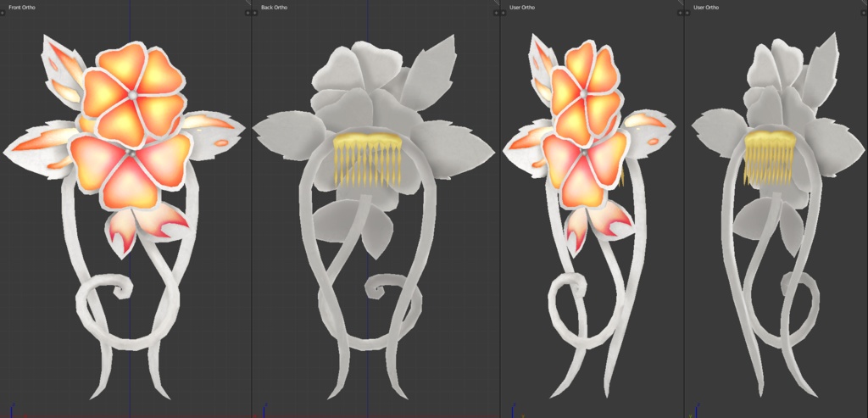Click the Front Ortho view label
The width and height of the screenshot is (868, 418).
coord(22,7)
